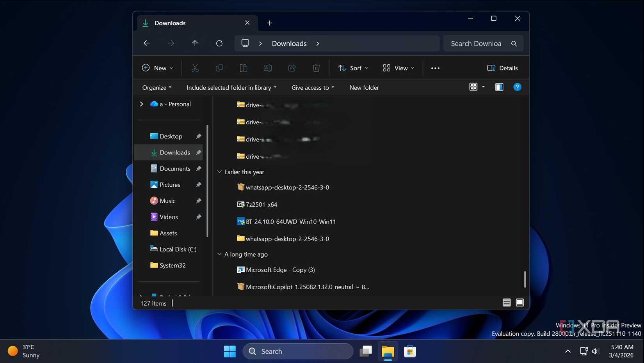This screenshot has width=644, height=363.
Task: Open the View dropdown
Action: click(398, 68)
